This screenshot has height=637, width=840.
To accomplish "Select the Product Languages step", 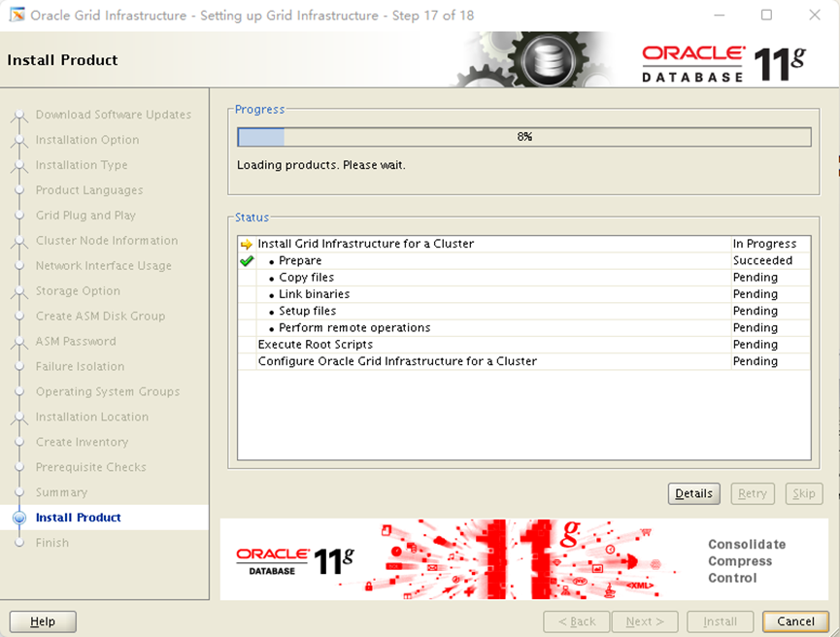I will pos(89,190).
